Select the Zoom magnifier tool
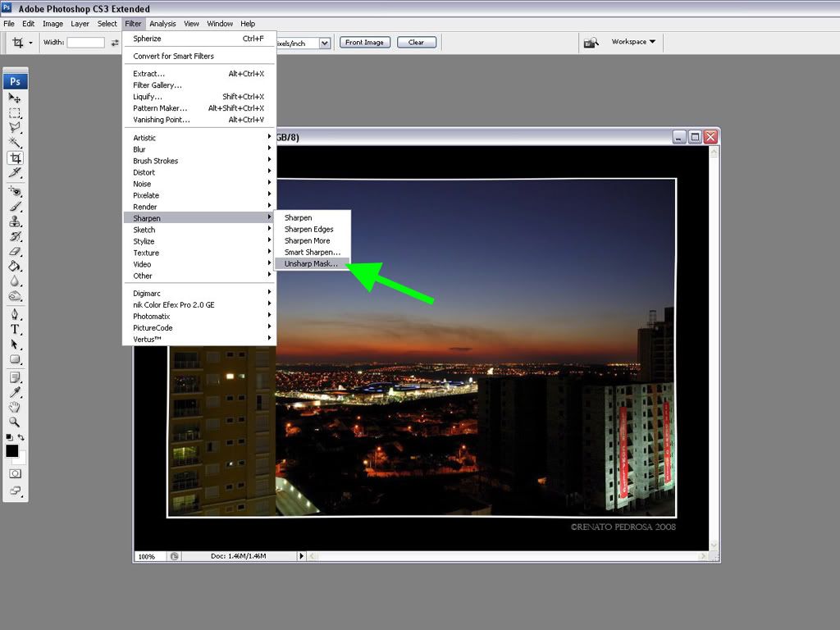Image resolution: width=840 pixels, height=630 pixels. (15, 422)
